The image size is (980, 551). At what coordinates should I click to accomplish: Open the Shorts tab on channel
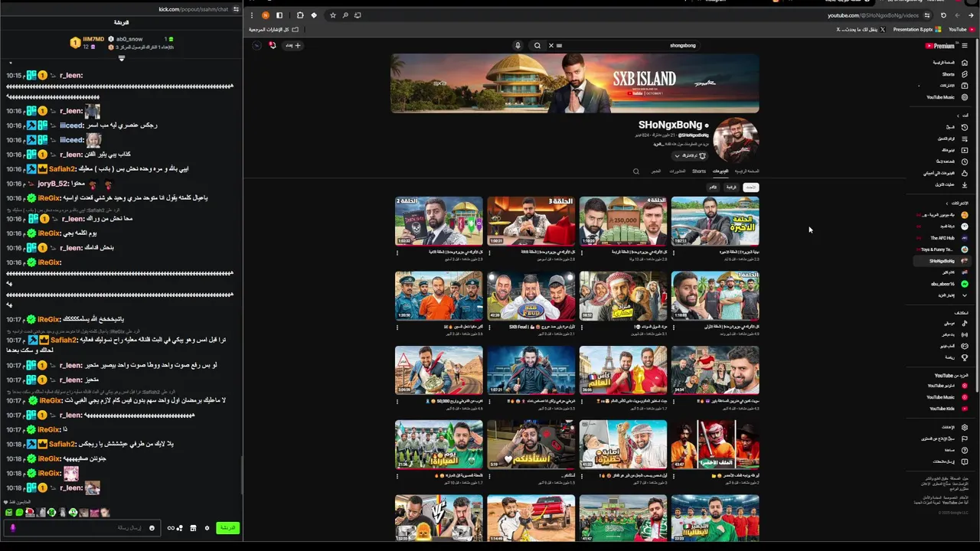(x=699, y=171)
